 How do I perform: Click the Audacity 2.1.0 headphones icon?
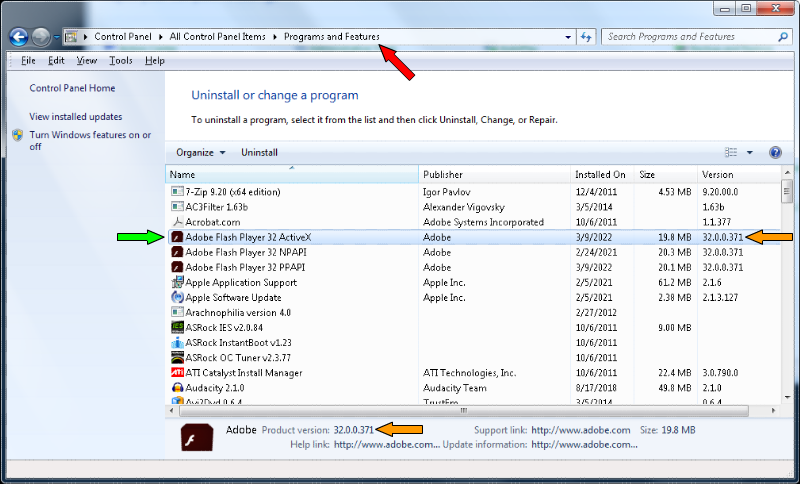[x=177, y=388]
